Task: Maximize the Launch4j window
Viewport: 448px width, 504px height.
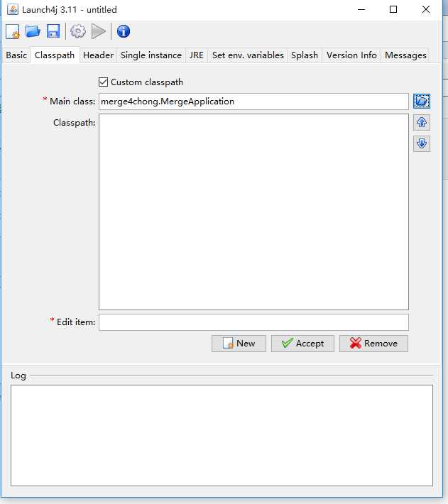Action: click(393, 10)
